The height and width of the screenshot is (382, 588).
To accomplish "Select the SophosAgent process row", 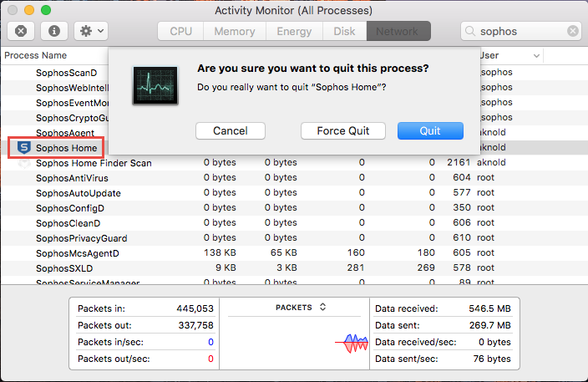I will click(65, 133).
